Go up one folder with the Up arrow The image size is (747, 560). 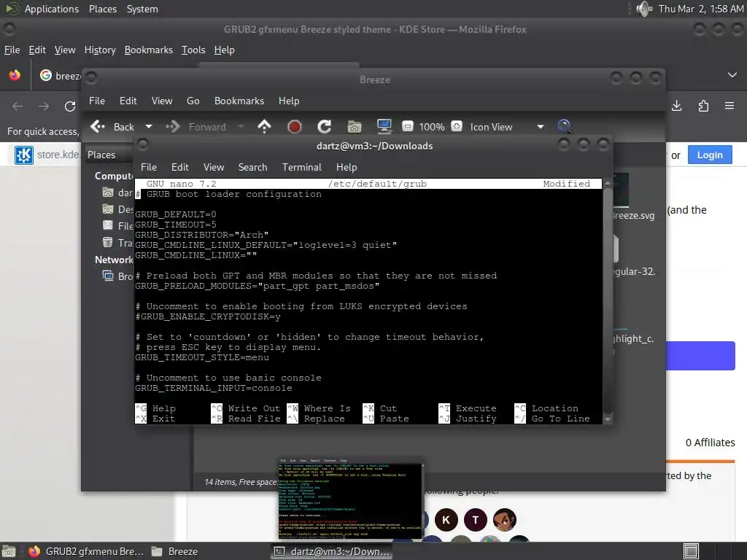[264, 127]
